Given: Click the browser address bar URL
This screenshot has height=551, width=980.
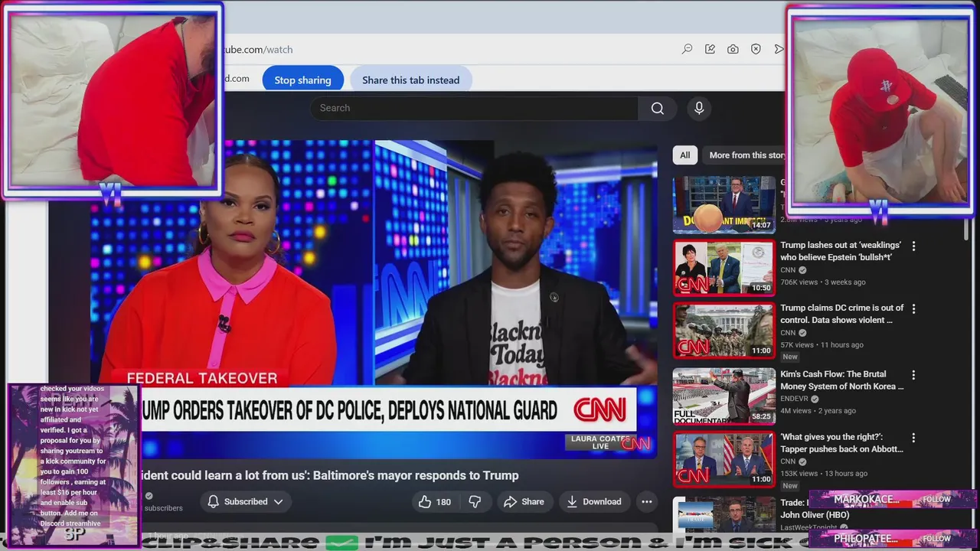Looking at the screenshot, I should [258, 49].
